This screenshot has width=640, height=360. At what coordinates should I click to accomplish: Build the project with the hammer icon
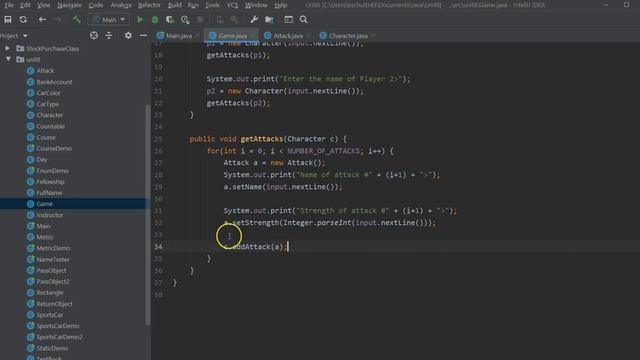76,20
